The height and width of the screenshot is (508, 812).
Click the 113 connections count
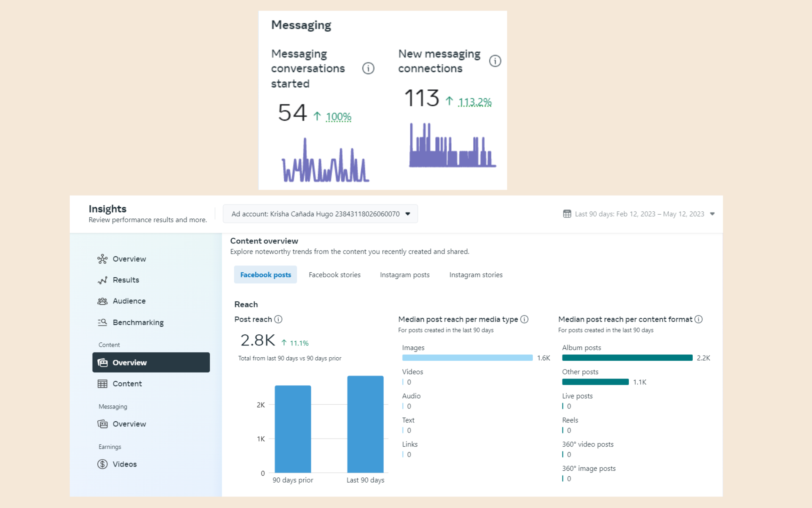(422, 98)
